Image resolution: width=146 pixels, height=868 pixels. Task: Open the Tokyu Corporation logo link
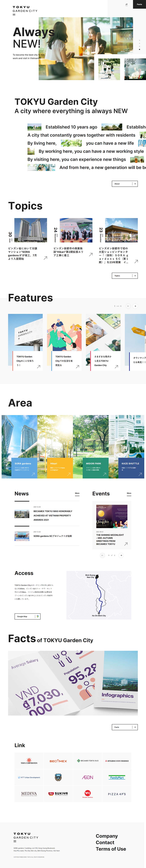click(29, 761)
